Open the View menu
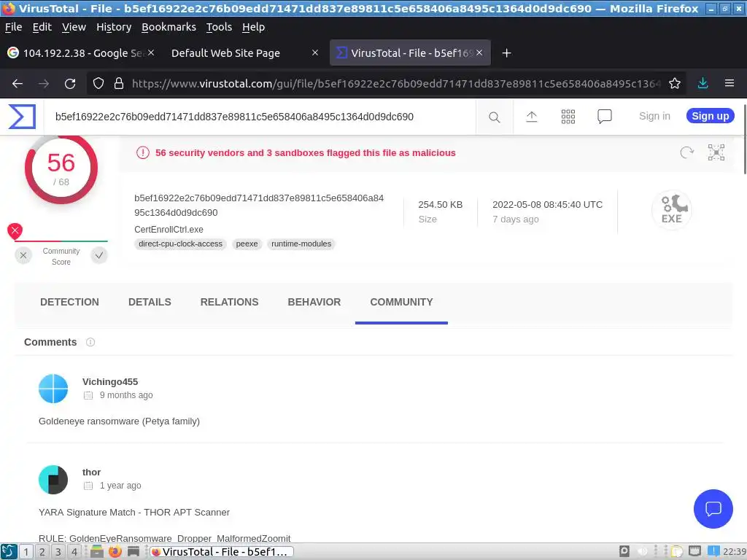 click(x=74, y=27)
